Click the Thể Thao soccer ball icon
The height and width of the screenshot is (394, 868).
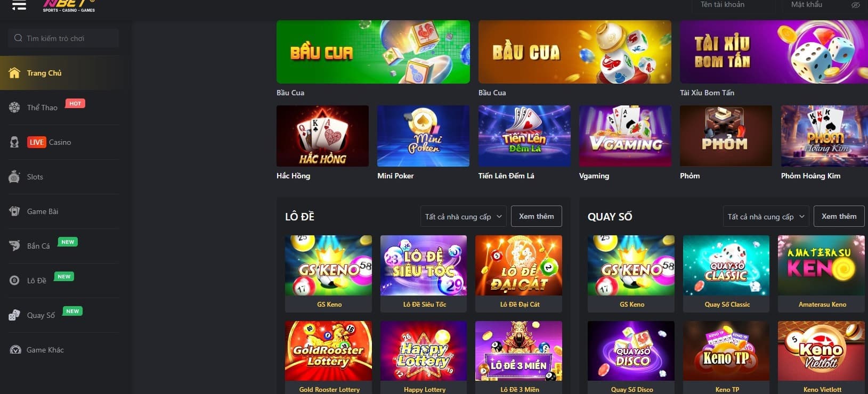point(14,108)
